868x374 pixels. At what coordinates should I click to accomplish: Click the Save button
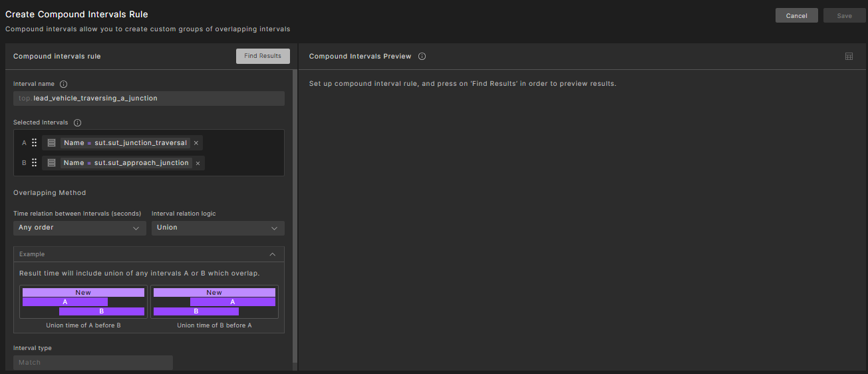pyautogui.click(x=844, y=16)
